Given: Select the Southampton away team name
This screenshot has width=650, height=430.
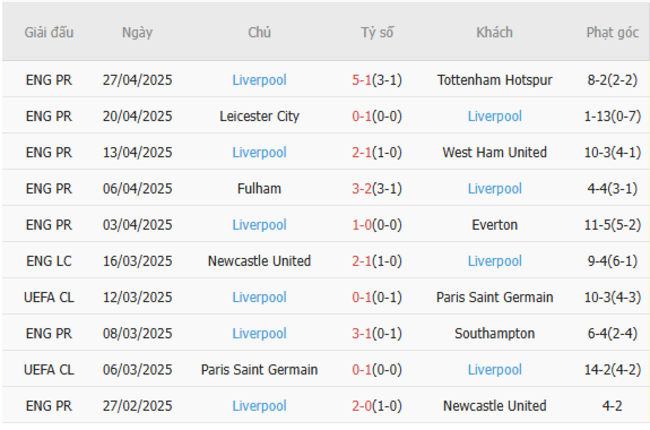Looking at the screenshot, I should (494, 333).
